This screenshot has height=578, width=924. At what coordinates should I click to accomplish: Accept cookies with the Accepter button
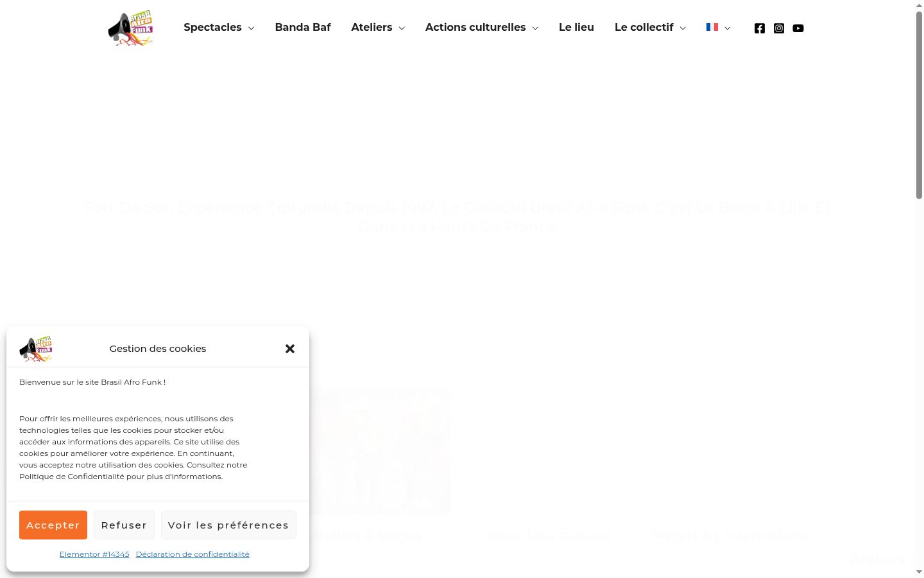point(53,525)
